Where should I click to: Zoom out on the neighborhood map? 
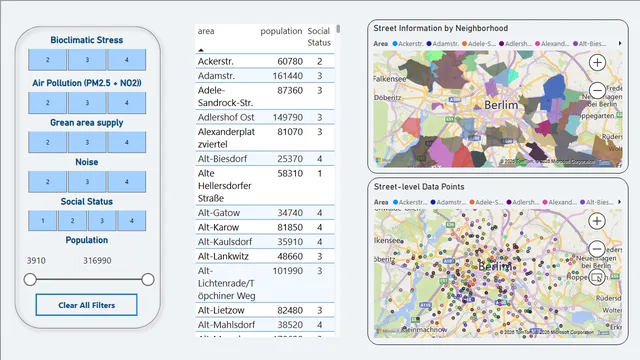coord(597,90)
